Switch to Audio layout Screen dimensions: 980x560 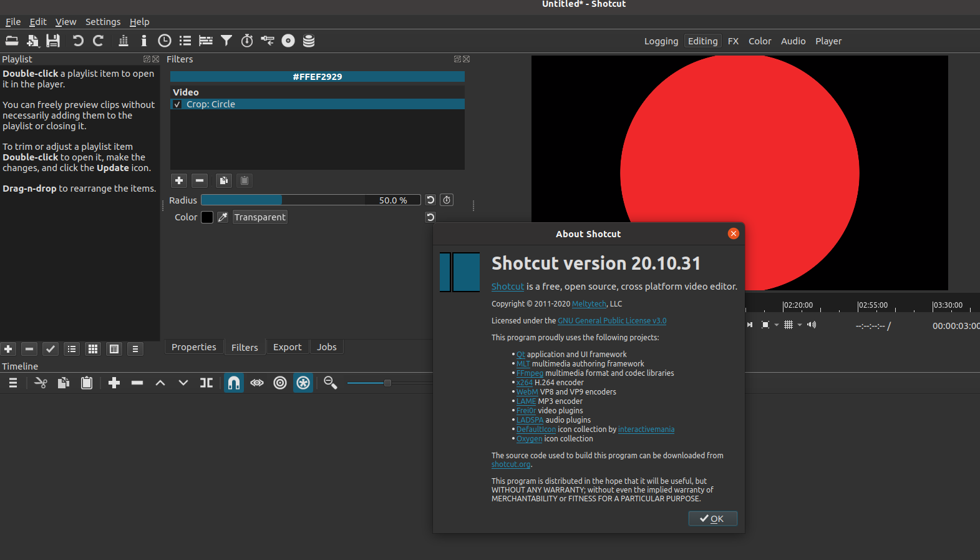point(793,41)
